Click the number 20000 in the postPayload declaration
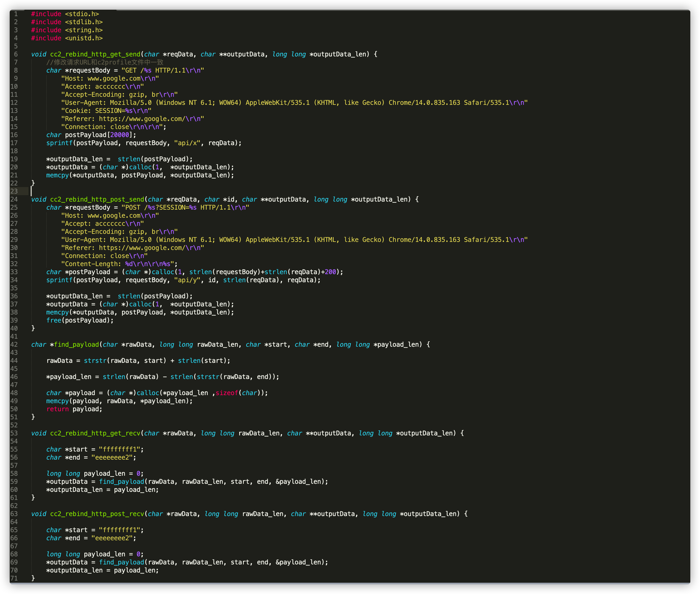Image resolution: width=700 pixels, height=594 pixels. point(120,135)
